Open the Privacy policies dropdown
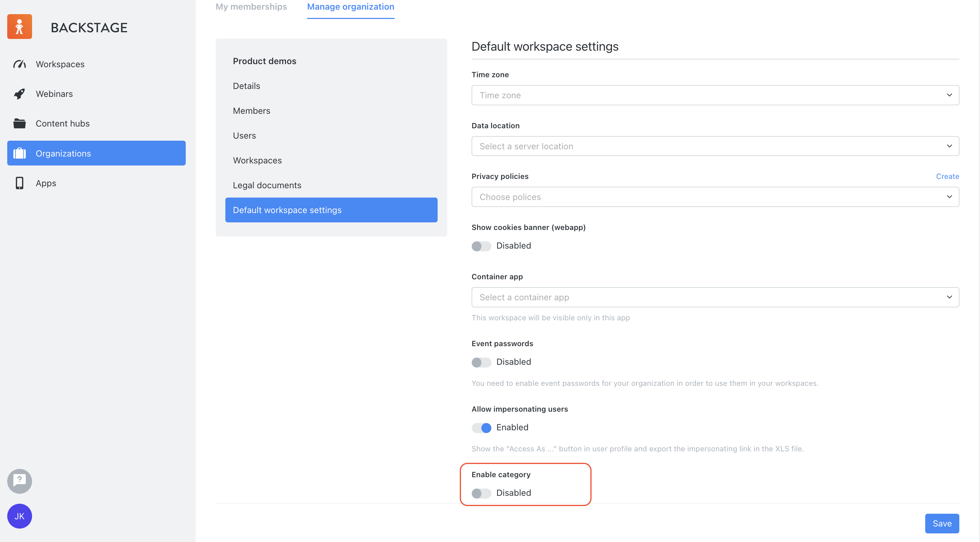Image resolution: width=980 pixels, height=542 pixels. pos(715,197)
